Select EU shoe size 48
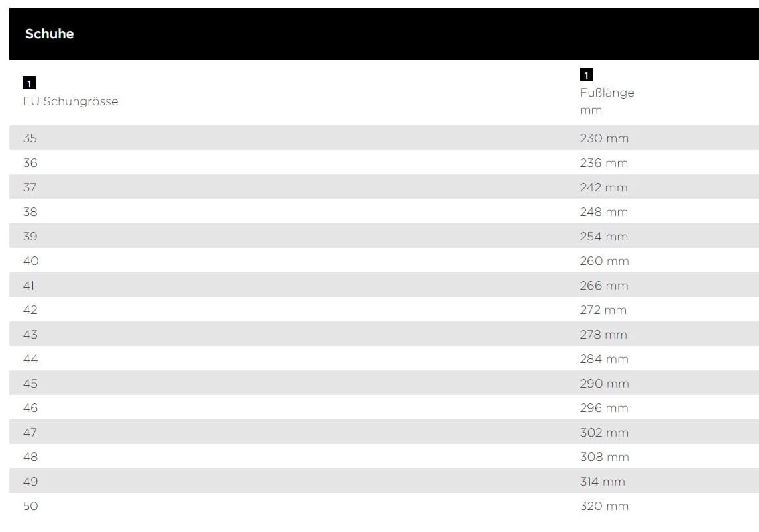This screenshot has height=532, width=759. click(x=30, y=457)
